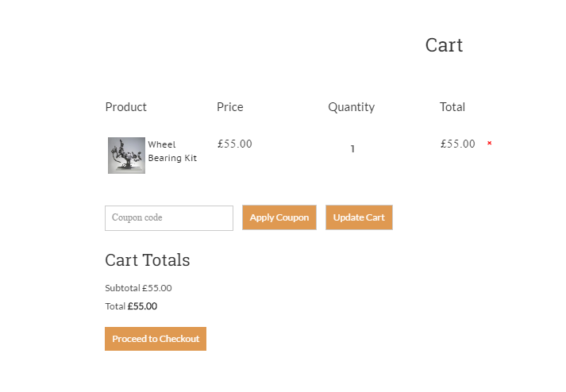Click the £55.00 line total beside remove icon
Viewport: 566px width, 392px height.
tap(458, 144)
